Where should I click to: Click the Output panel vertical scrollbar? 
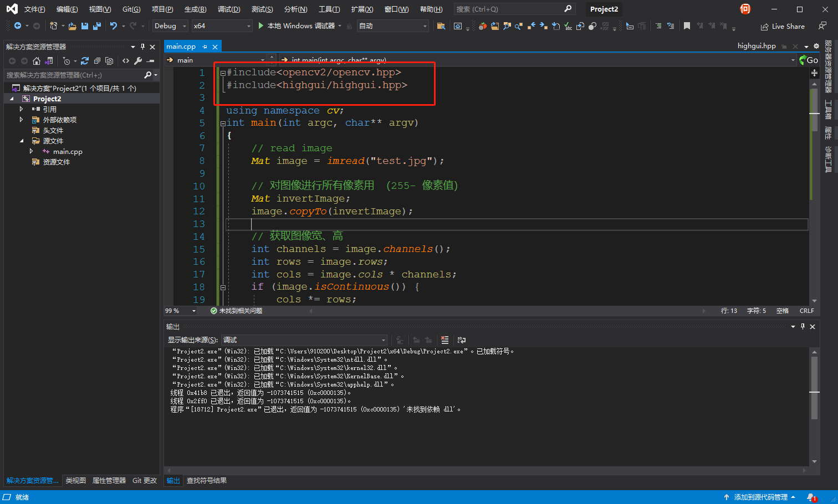click(x=814, y=406)
